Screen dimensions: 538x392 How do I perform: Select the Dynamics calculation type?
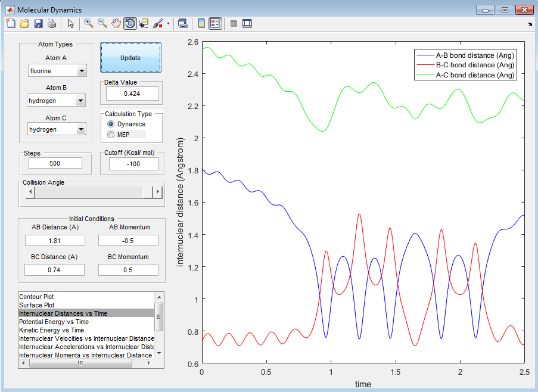111,124
